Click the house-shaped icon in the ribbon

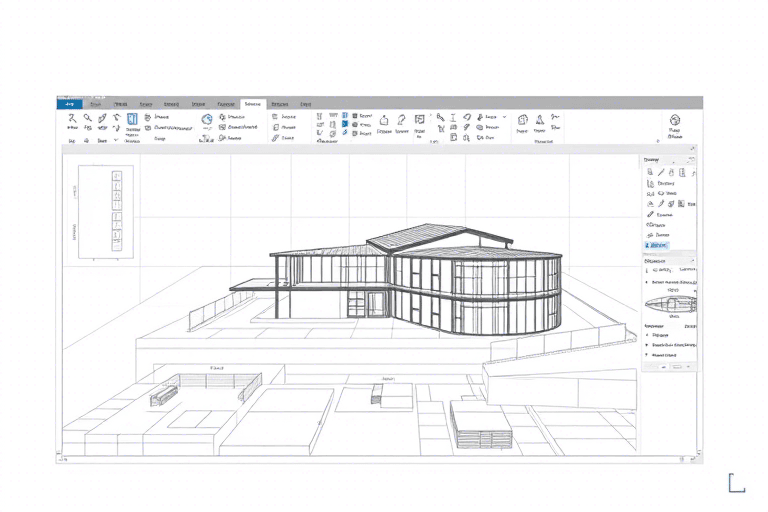click(384, 118)
